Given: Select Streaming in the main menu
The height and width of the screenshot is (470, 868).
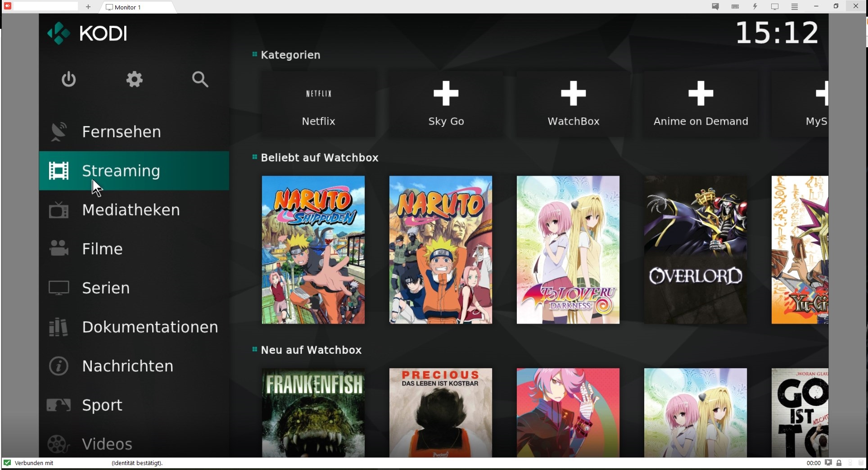Looking at the screenshot, I should 134,171.
